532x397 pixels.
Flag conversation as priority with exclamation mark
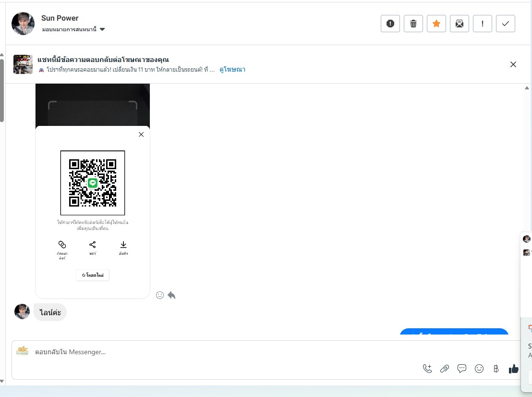pos(483,24)
